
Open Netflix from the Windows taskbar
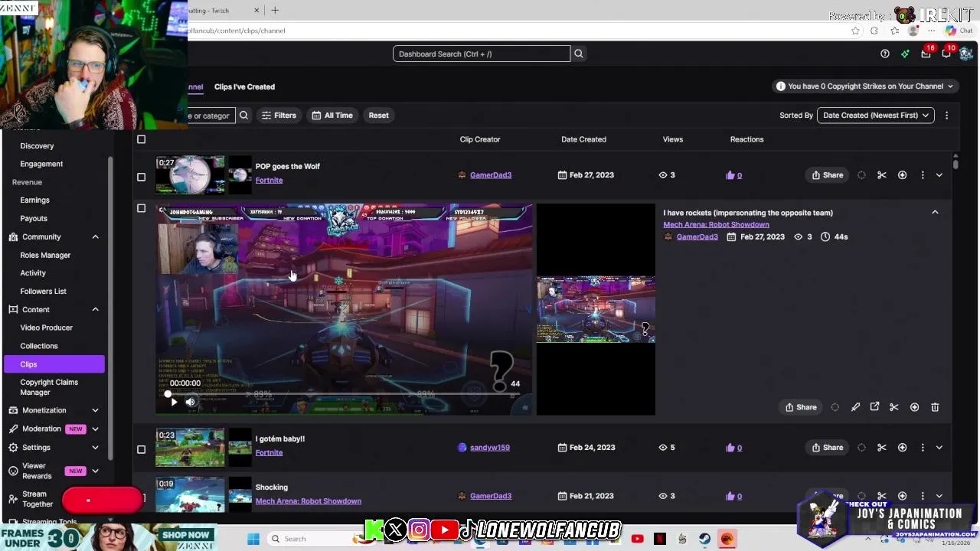pos(660,539)
